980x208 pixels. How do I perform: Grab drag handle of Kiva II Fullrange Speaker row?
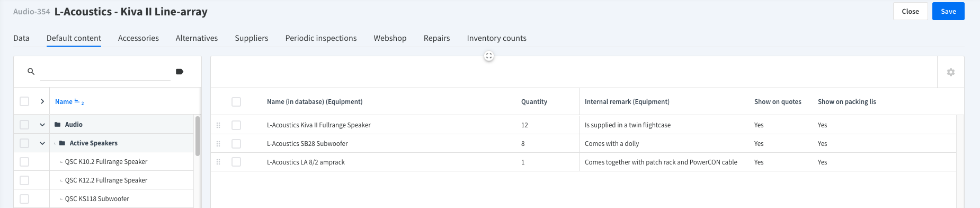pyautogui.click(x=218, y=125)
